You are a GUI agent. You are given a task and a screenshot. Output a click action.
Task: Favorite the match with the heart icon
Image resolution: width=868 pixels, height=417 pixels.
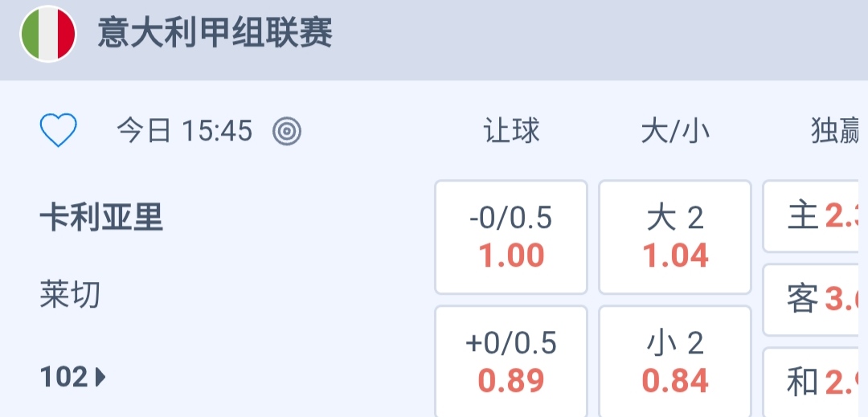click(59, 130)
